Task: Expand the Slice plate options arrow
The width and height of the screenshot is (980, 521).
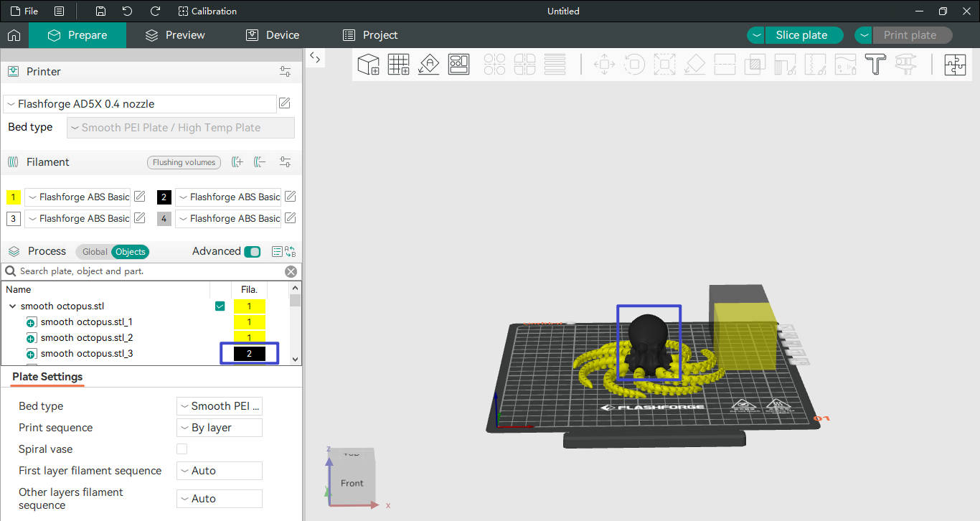Action: click(x=756, y=35)
